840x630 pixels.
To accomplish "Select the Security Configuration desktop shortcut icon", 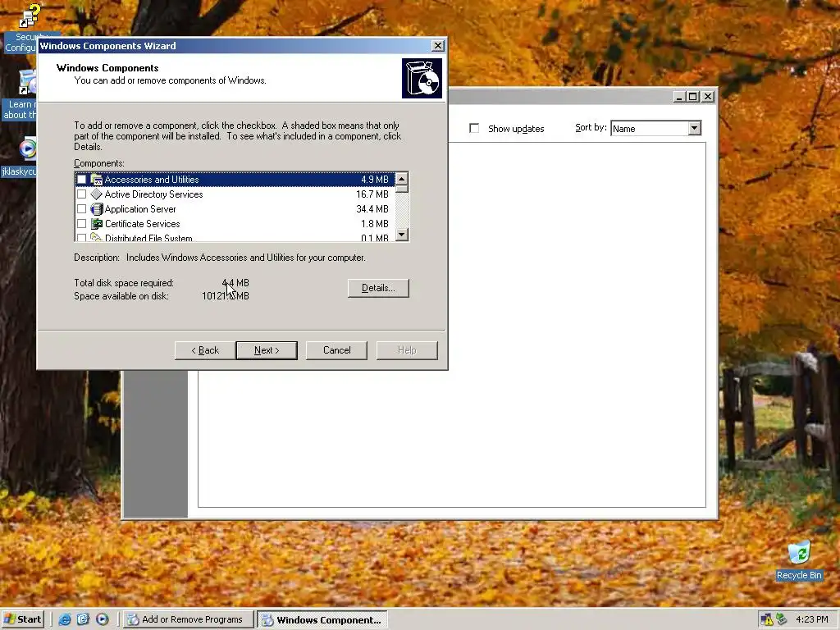I will coord(29,16).
